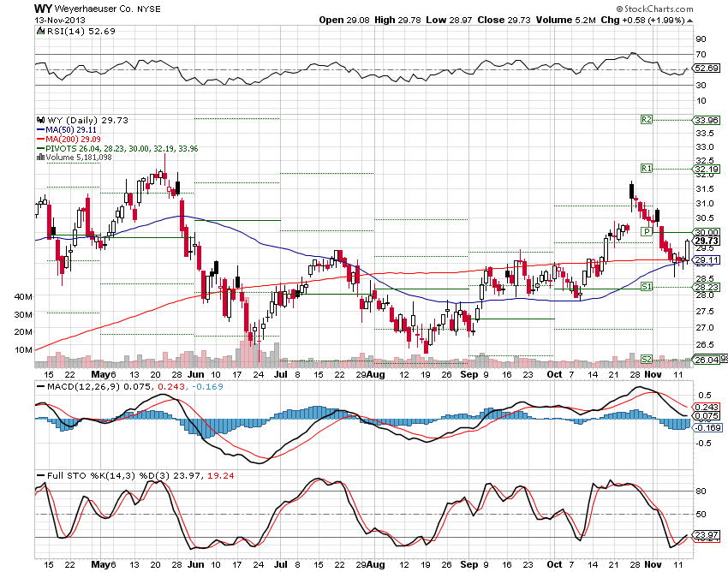Click the 32.19 resistance price tag
The height and width of the screenshot is (572, 728).
point(707,169)
